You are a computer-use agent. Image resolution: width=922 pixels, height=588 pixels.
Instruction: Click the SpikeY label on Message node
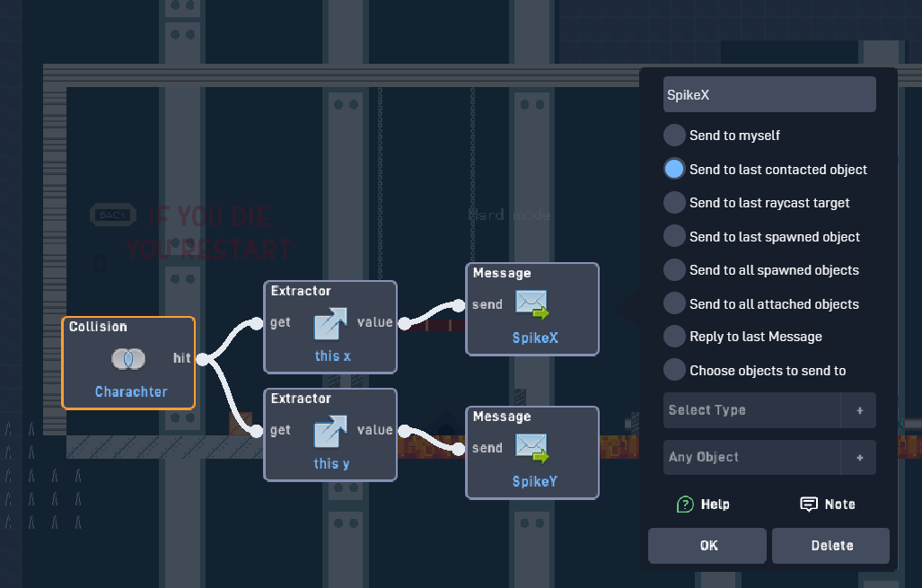tap(534, 481)
